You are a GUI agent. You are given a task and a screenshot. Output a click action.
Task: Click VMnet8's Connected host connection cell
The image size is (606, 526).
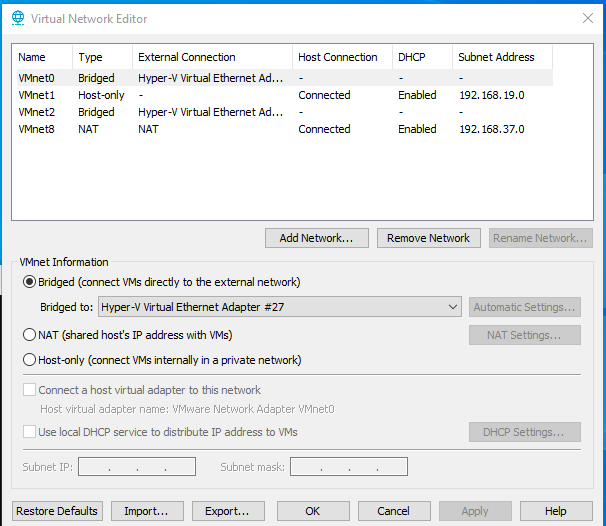[324, 129]
